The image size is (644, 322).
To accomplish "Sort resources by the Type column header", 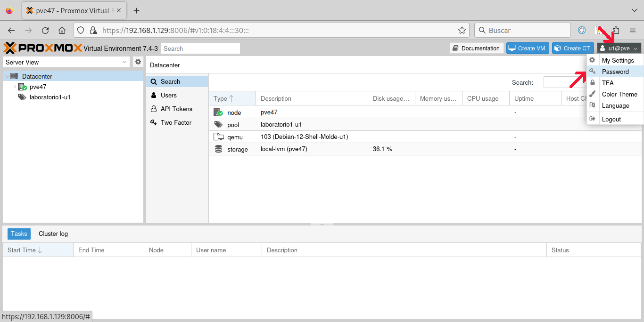I will [232, 98].
